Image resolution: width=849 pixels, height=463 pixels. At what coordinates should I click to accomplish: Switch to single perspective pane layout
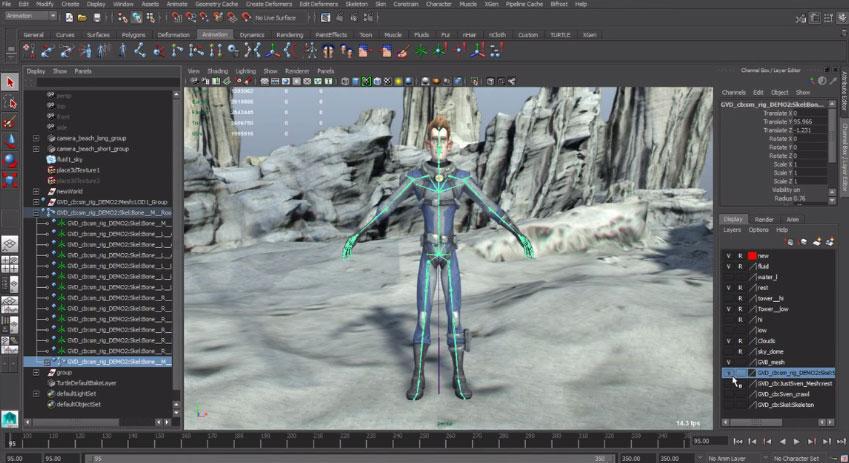pyautogui.click(x=11, y=243)
